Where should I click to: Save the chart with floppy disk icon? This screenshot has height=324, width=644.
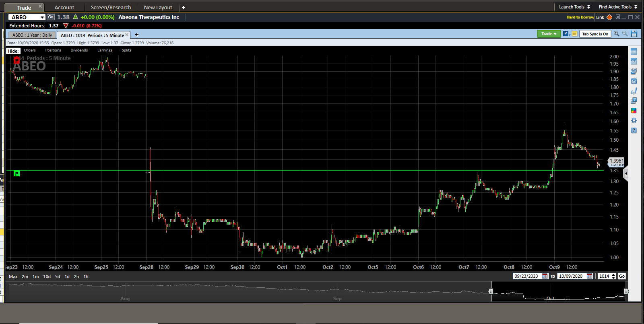tap(634, 34)
